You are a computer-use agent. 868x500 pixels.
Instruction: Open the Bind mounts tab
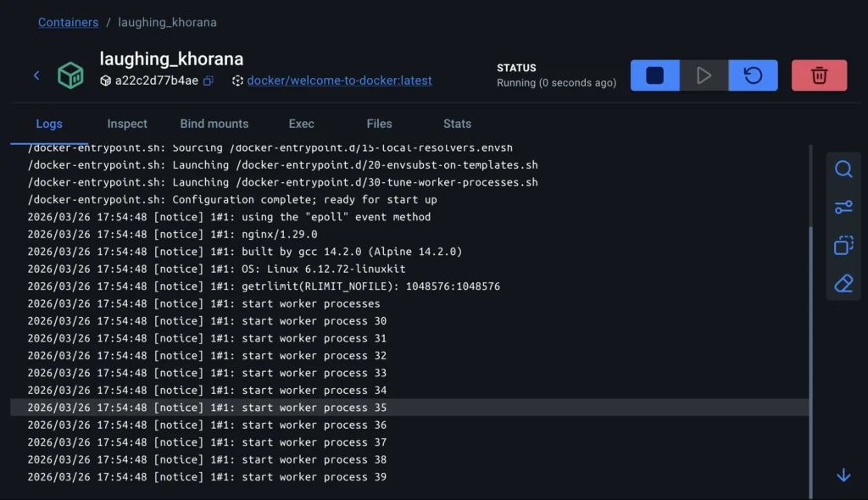click(214, 124)
